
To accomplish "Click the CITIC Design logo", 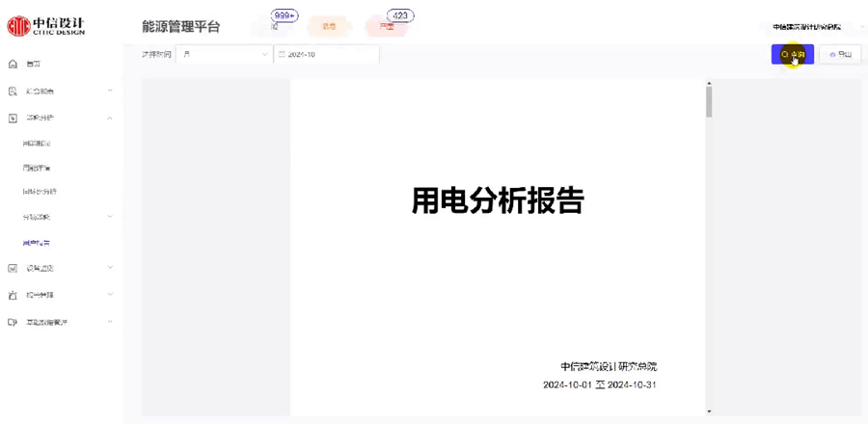I will (x=46, y=26).
